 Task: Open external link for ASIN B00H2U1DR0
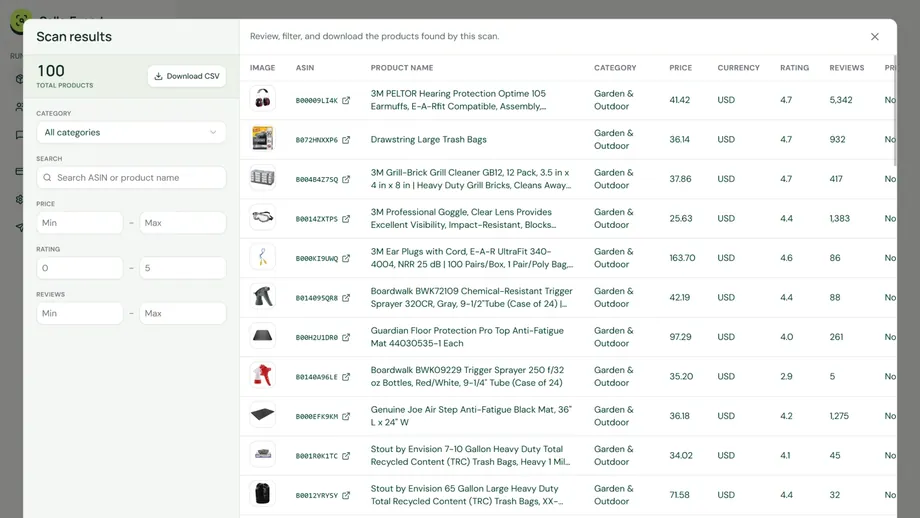346,337
